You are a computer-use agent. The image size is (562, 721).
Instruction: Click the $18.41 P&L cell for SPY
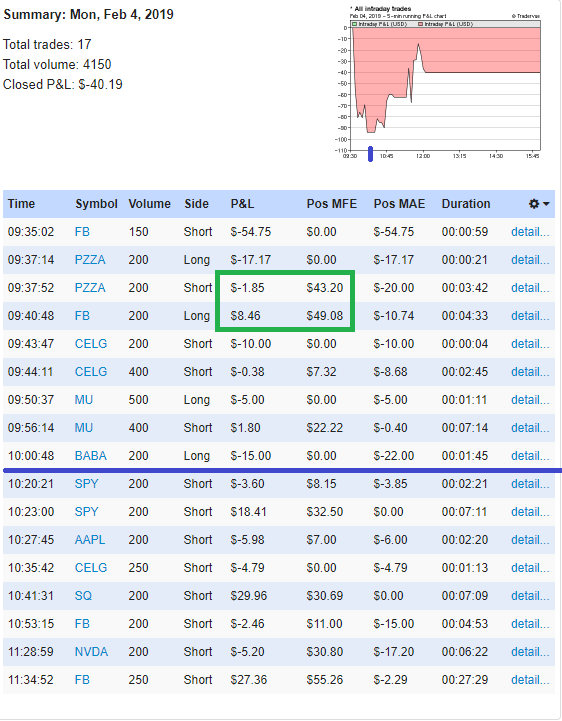tap(248, 512)
